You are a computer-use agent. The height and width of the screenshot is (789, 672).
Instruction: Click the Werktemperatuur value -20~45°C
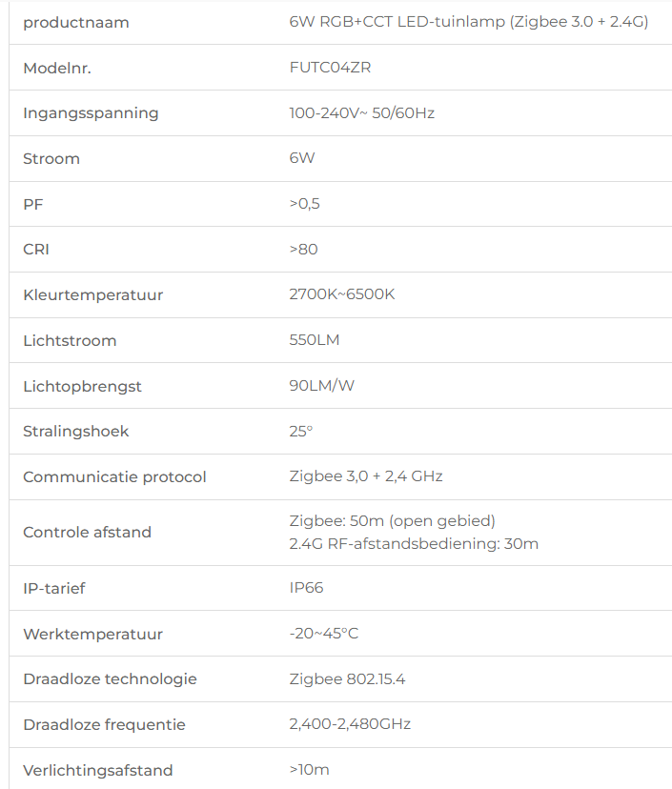pyautogui.click(x=324, y=633)
